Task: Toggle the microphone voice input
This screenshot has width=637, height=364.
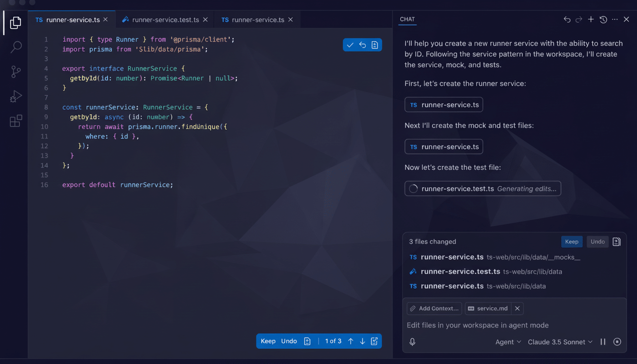Action: (412, 341)
